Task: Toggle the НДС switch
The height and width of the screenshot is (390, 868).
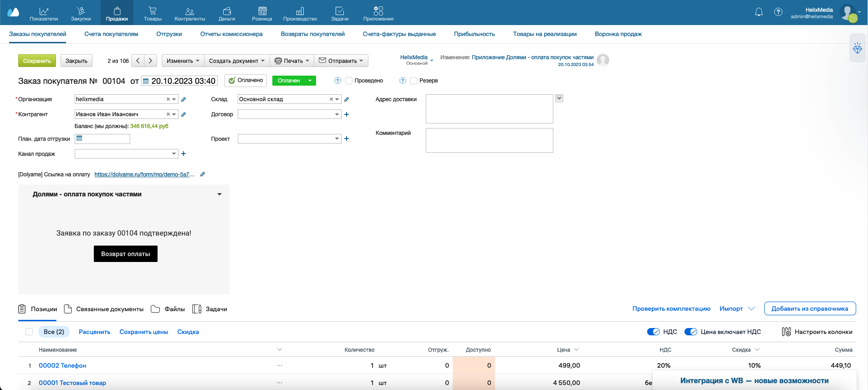Action: pos(654,332)
